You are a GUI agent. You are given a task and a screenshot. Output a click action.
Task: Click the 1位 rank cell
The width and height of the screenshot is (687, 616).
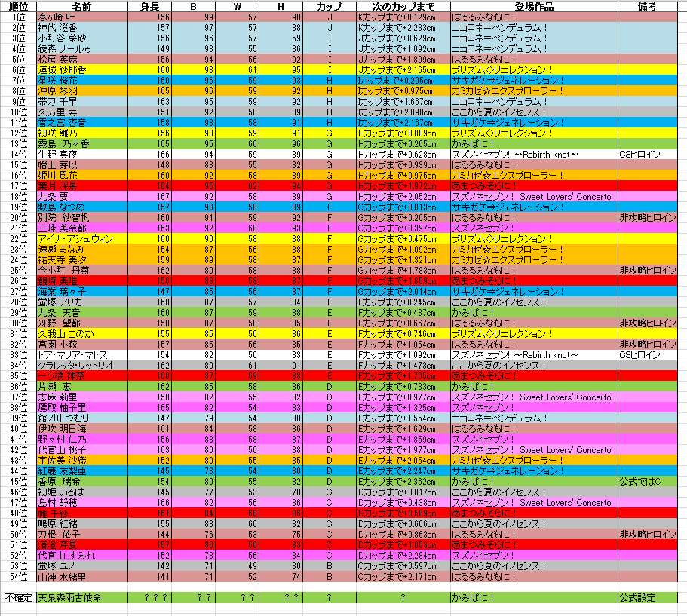pyautogui.click(x=18, y=17)
